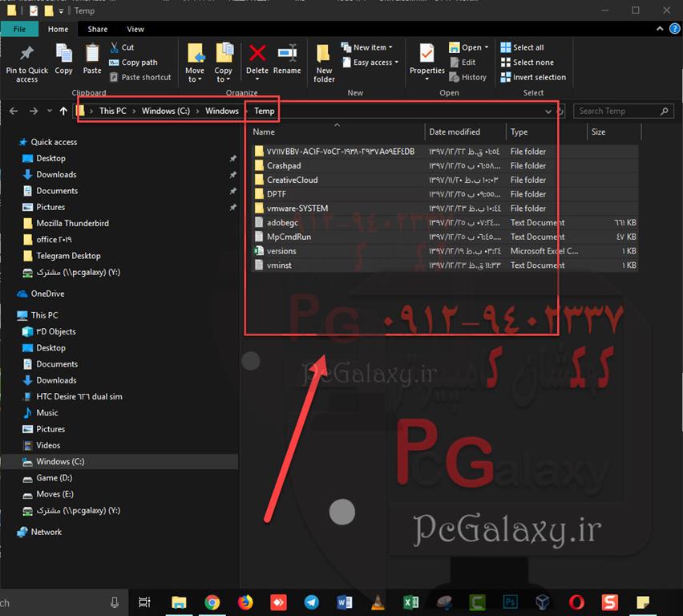Sort by Date modified column header
Image resolution: width=683 pixels, height=616 pixels.
click(455, 132)
